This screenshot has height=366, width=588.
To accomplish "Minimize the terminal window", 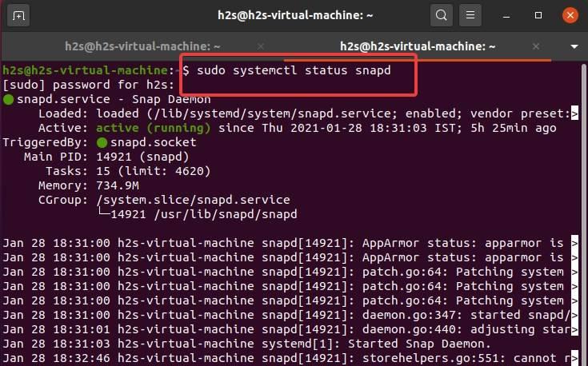I will pyautogui.click(x=506, y=16).
